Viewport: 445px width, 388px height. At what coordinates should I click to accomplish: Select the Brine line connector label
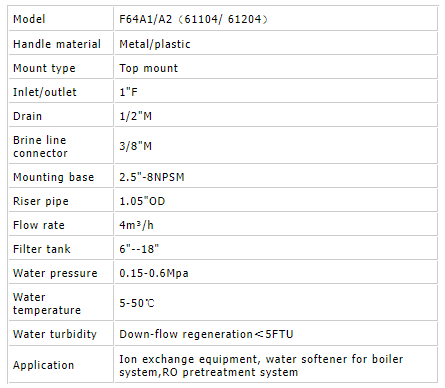(x=40, y=146)
